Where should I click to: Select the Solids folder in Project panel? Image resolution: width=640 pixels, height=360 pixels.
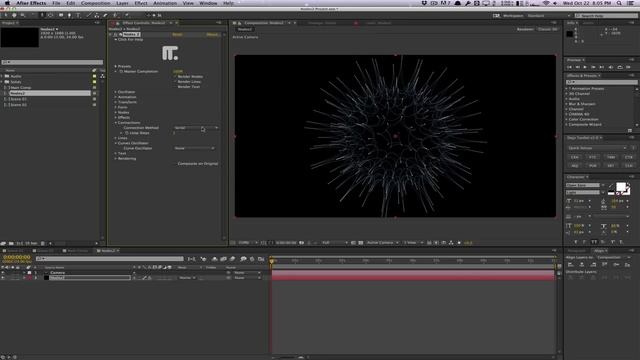coord(16,82)
